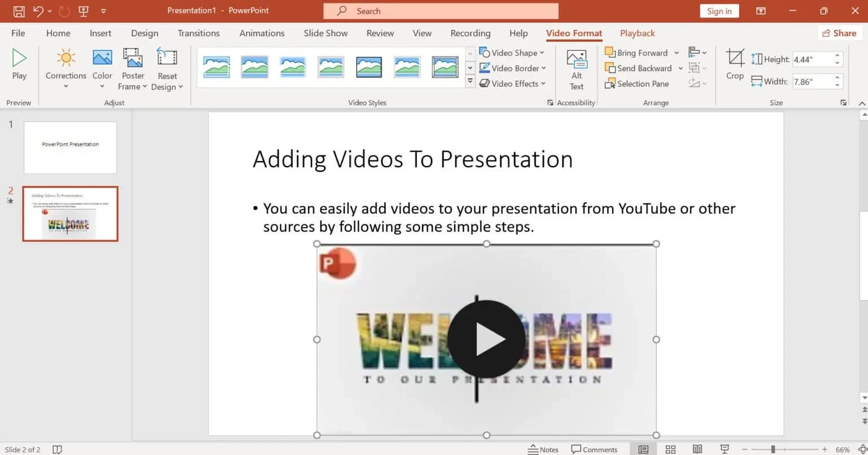Open the Review tab
The image size is (868, 455).
(x=380, y=33)
